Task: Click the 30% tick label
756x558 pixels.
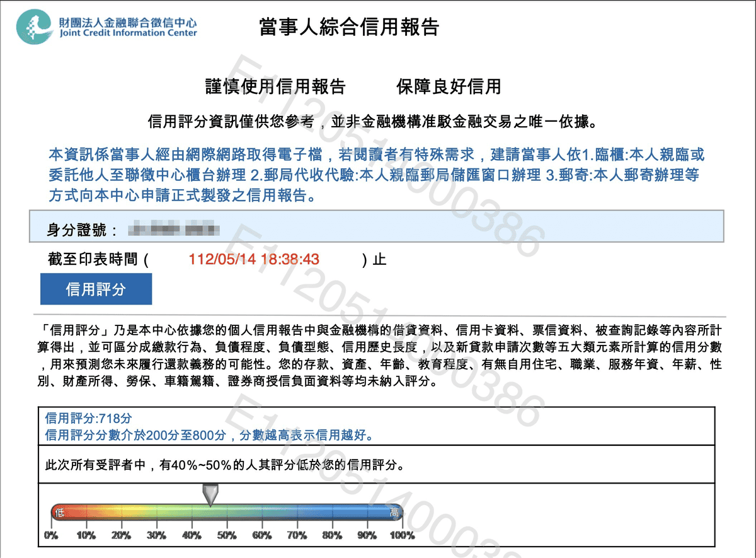Action: coord(157,535)
